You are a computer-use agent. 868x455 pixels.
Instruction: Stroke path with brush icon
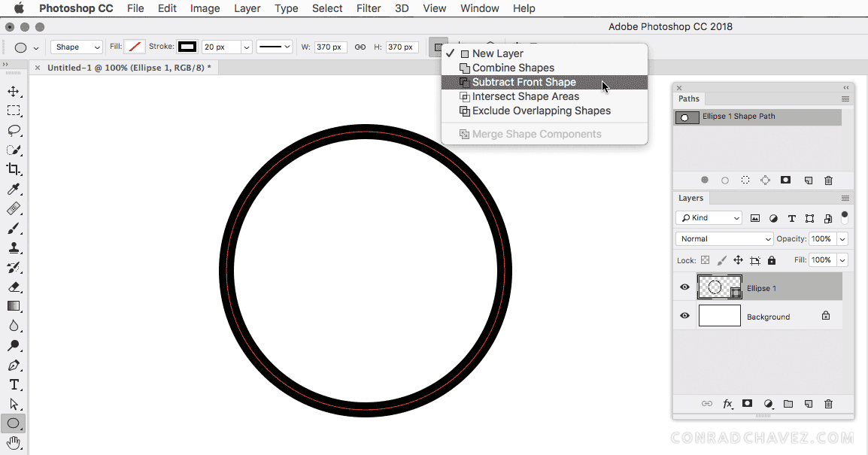724,180
